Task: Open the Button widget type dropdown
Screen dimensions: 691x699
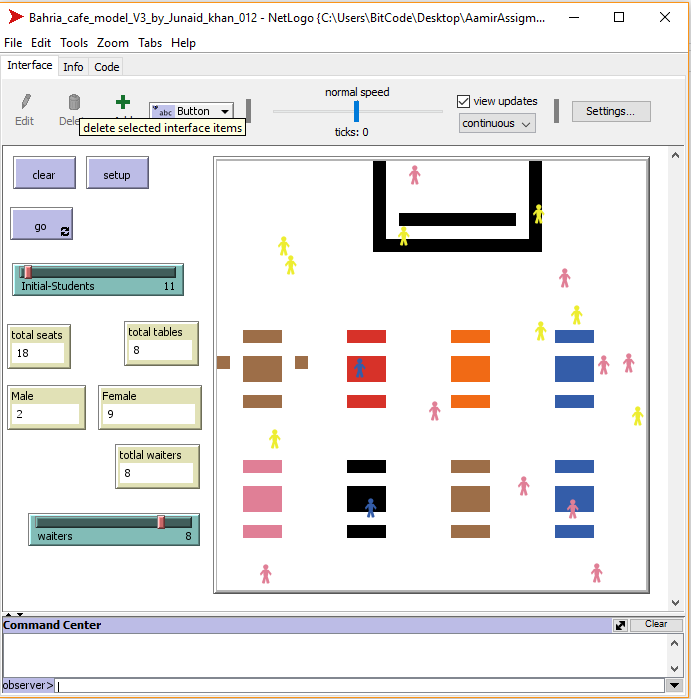Action: 191,111
